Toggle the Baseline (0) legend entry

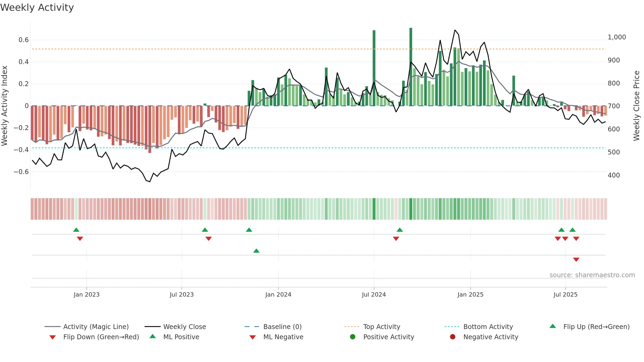click(273, 327)
